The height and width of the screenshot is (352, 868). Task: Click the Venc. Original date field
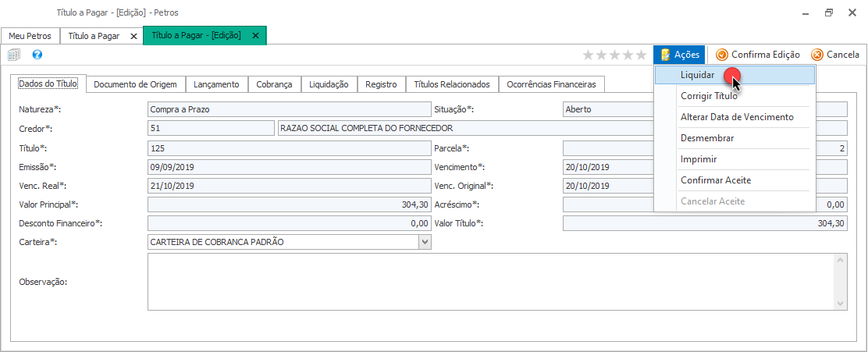(x=705, y=186)
